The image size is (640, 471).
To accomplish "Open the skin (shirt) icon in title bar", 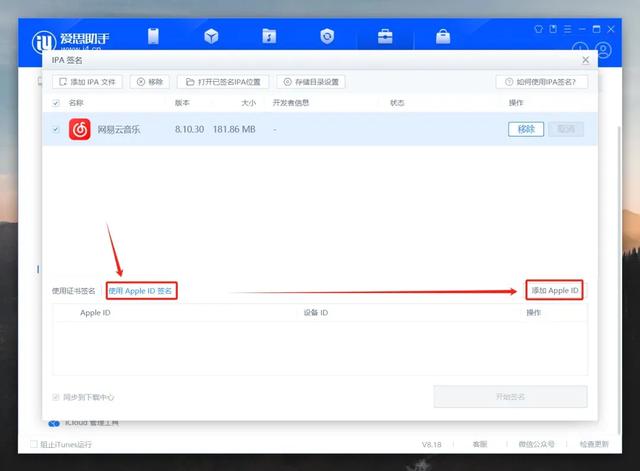I will click(538, 29).
